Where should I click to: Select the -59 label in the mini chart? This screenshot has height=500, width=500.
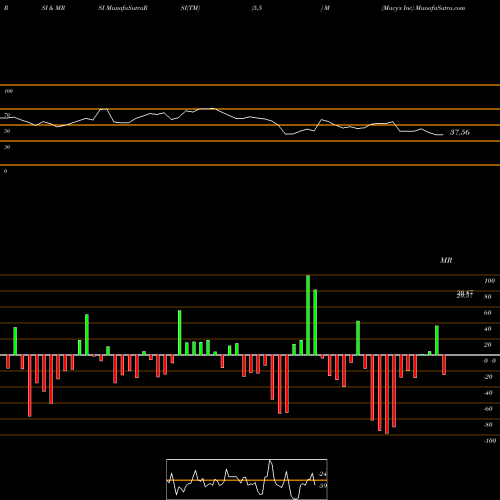pos(322,485)
